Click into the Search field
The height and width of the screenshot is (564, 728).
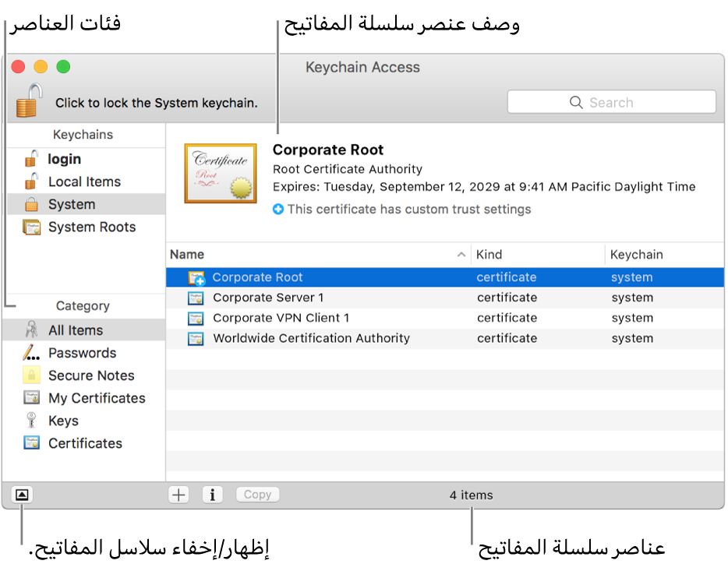611,102
